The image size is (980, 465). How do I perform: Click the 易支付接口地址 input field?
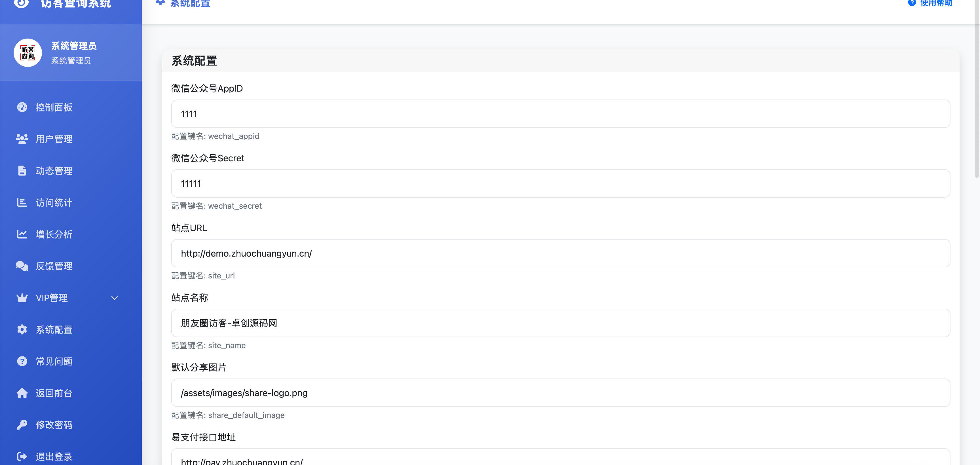pos(560,457)
